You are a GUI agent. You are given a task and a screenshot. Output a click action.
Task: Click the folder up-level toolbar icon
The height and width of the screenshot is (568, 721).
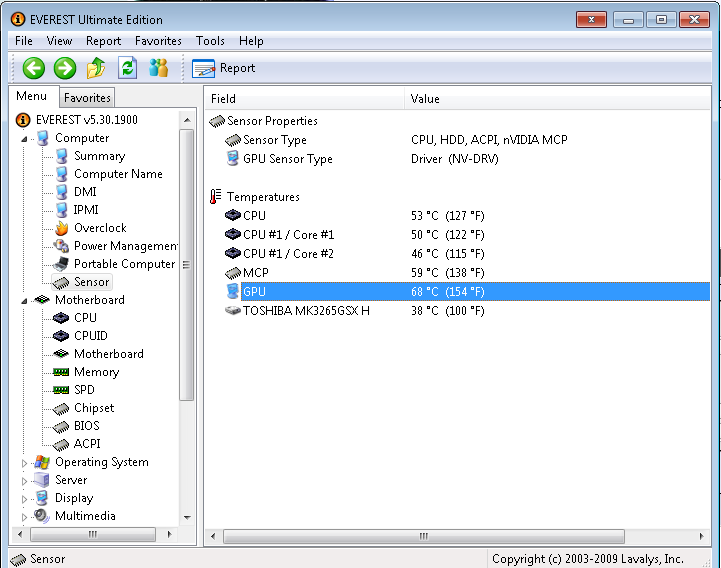coord(96,68)
